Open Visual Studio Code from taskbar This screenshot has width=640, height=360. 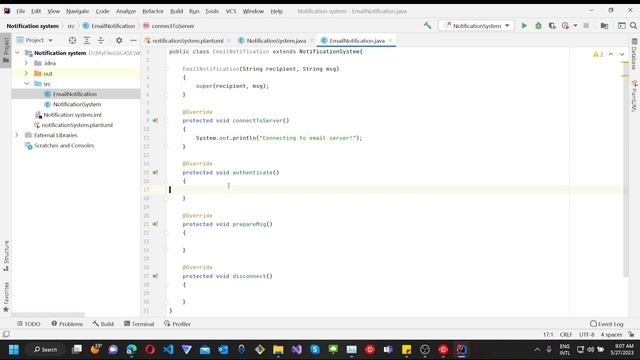tap(168, 349)
